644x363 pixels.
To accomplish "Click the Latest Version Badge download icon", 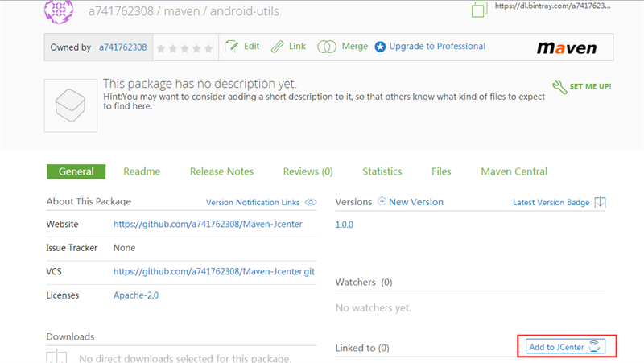I will pyautogui.click(x=600, y=201).
